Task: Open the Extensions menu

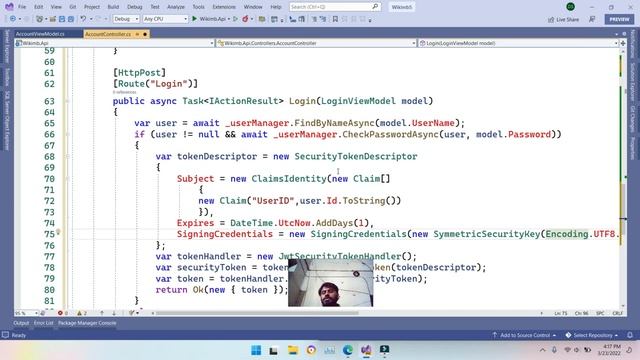Action: [224, 7]
